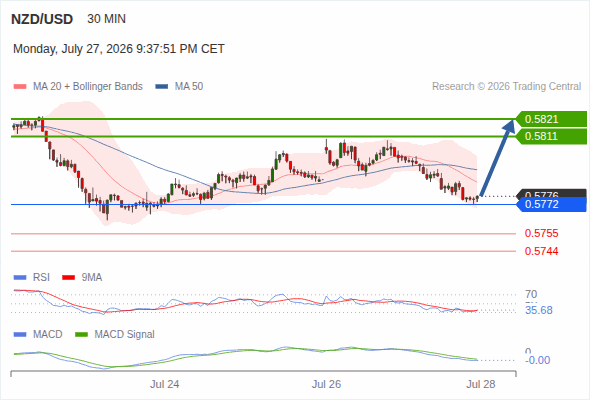Click the 30 MIN timeframe label
The height and width of the screenshot is (400, 590).
(x=106, y=19)
